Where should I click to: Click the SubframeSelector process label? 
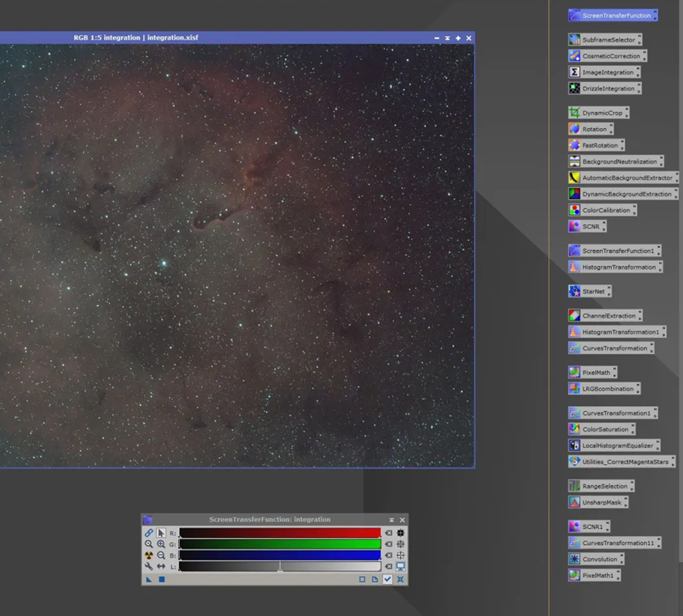pyautogui.click(x=608, y=39)
